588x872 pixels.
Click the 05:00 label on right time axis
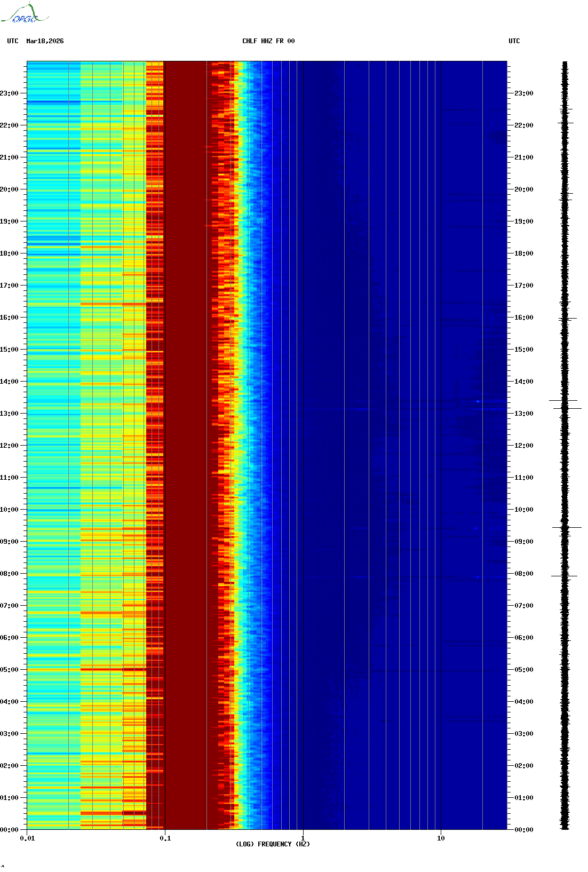[x=523, y=670]
